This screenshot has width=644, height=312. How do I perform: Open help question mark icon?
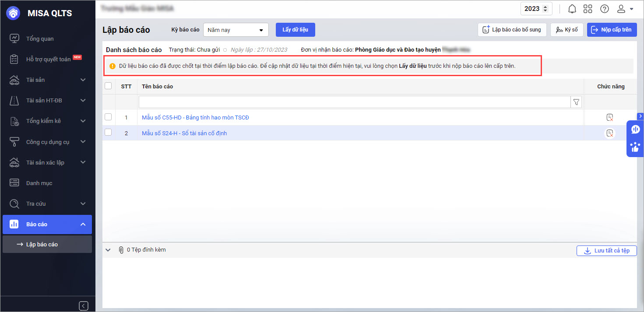(605, 9)
